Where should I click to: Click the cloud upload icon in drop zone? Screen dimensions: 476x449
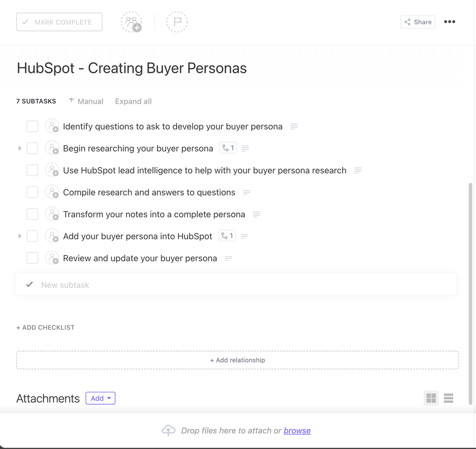click(169, 430)
